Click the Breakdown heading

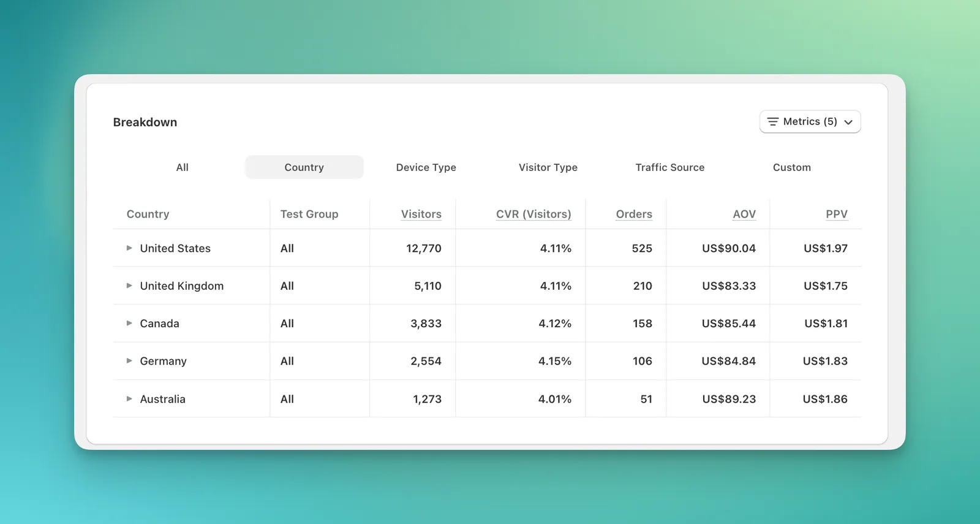pos(145,122)
